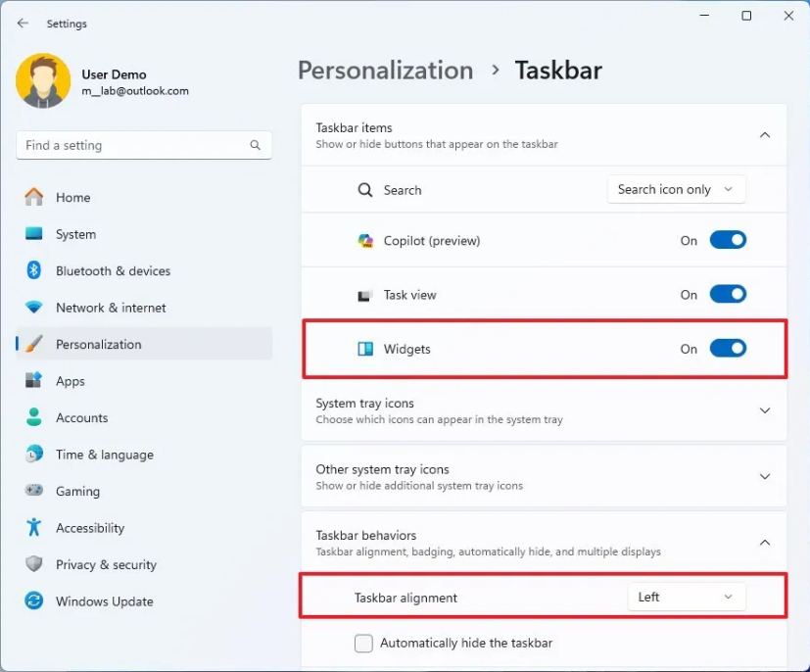Turn off the Task view switch
810x672 pixels.
pos(726,294)
